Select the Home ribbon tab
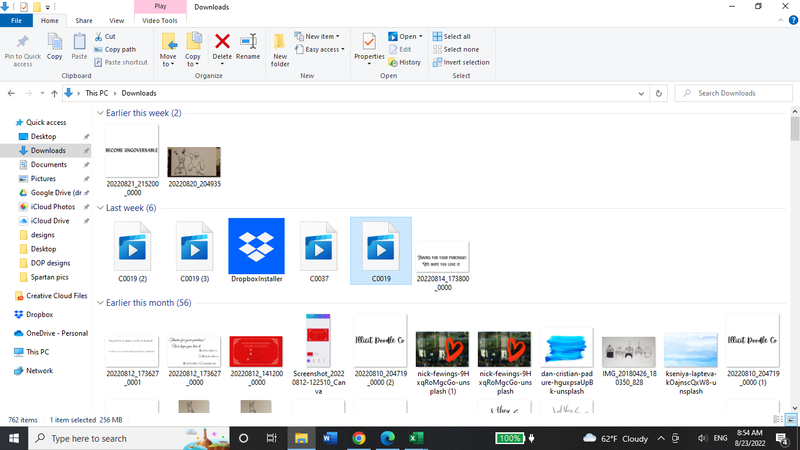This screenshot has width=800, height=450. [x=49, y=20]
